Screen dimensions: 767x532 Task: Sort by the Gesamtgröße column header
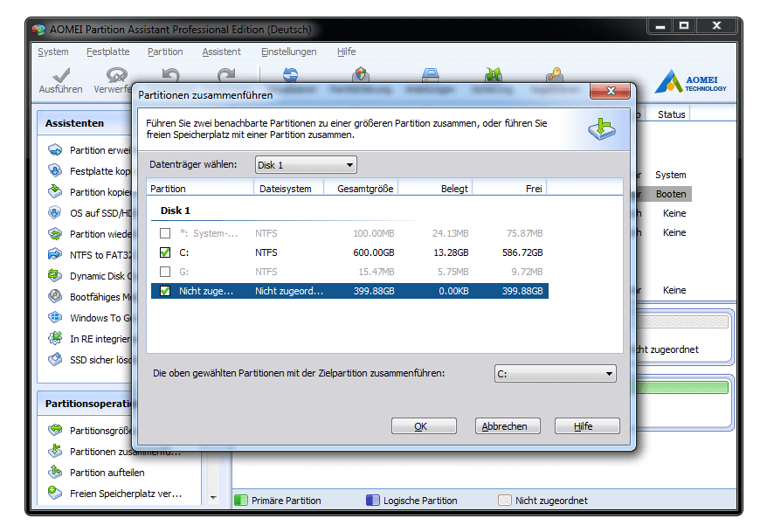click(x=361, y=189)
